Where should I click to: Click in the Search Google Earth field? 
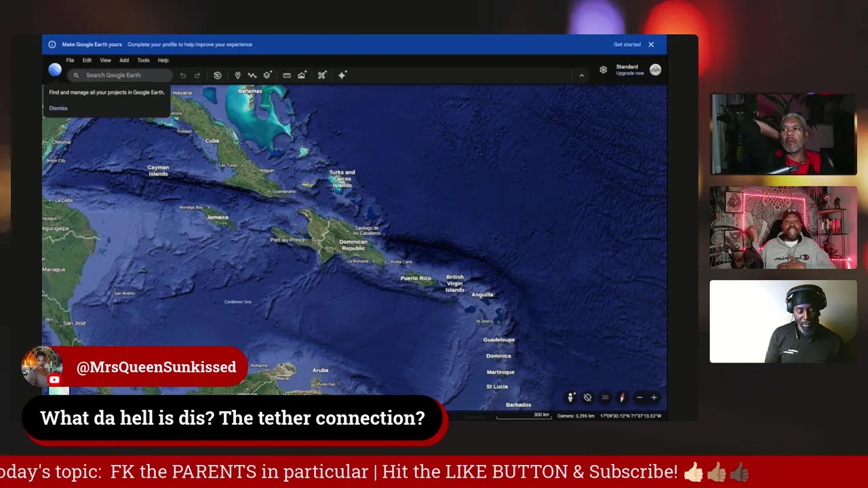pyautogui.click(x=121, y=75)
